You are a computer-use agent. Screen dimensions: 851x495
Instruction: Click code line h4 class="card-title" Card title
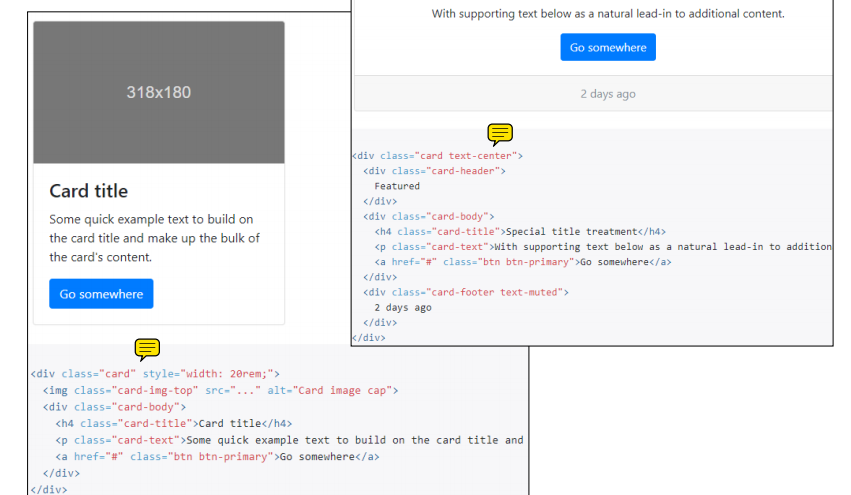click(174, 423)
